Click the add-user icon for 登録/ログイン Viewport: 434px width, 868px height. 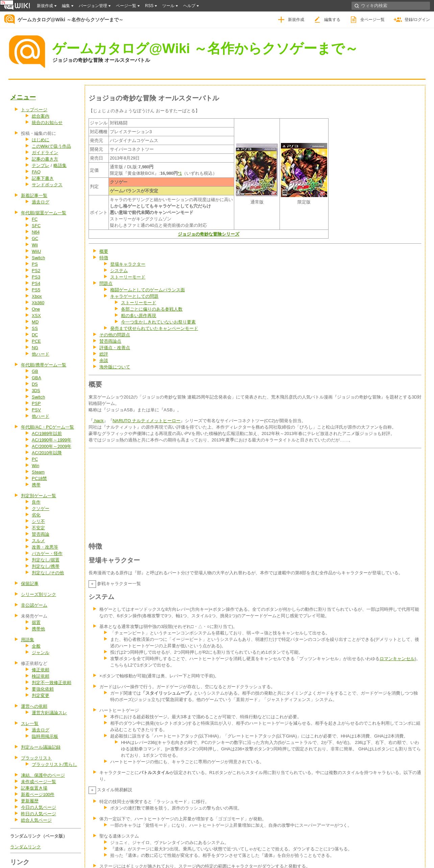(x=397, y=20)
